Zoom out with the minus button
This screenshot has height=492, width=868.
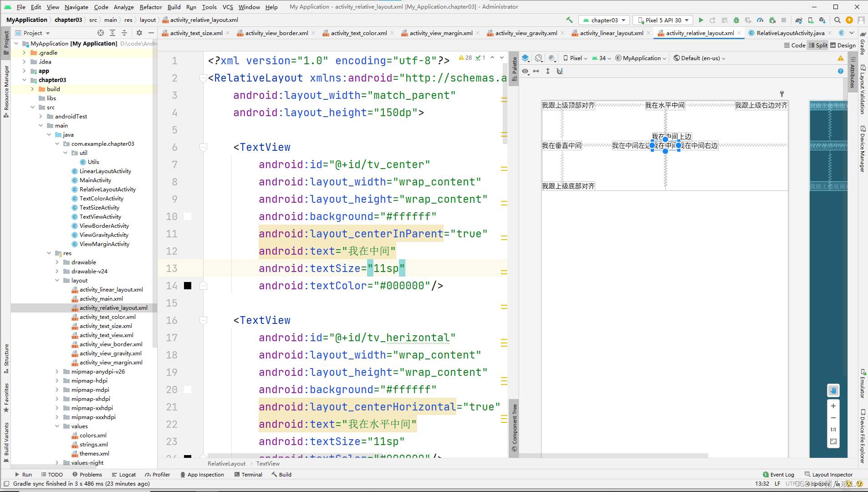pyautogui.click(x=833, y=418)
